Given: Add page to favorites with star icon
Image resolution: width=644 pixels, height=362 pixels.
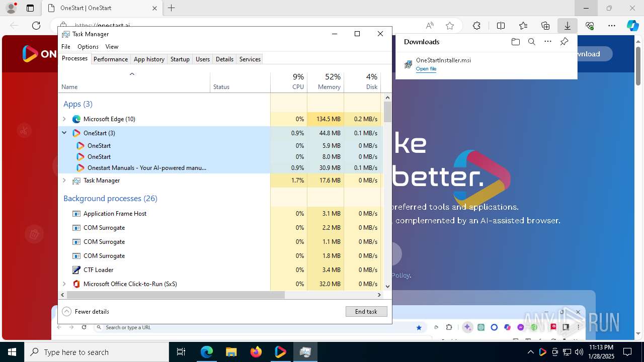Looking at the screenshot, I should pyautogui.click(x=450, y=26).
